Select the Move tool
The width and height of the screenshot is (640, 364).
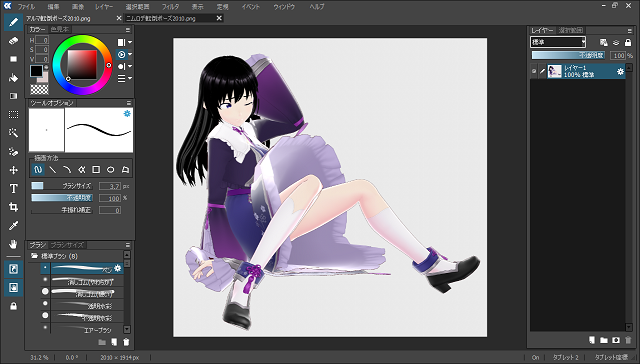click(13, 170)
